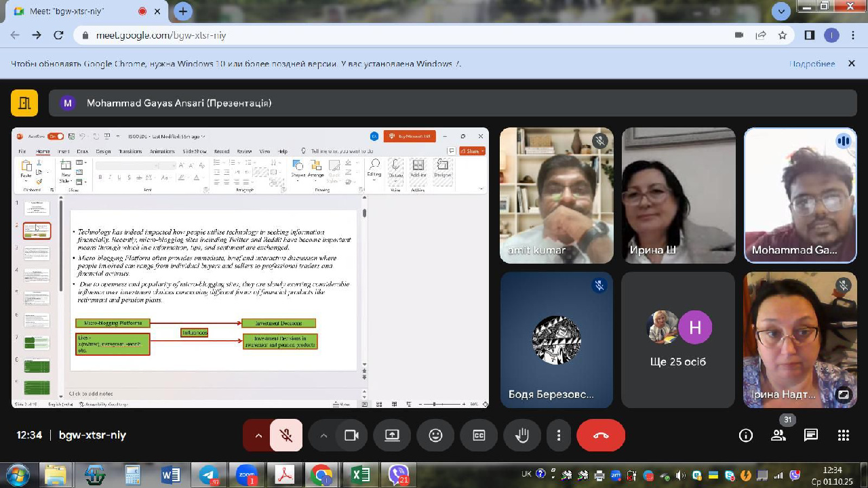Click the present screen button
The width and height of the screenshot is (868, 488).
click(x=392, y=435)
